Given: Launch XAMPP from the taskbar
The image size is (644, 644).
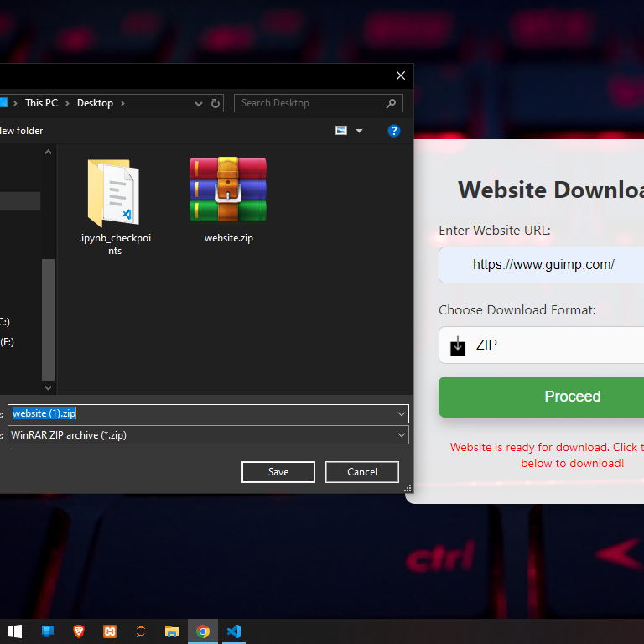Looking at the screenshot, I should pos(110,631).
